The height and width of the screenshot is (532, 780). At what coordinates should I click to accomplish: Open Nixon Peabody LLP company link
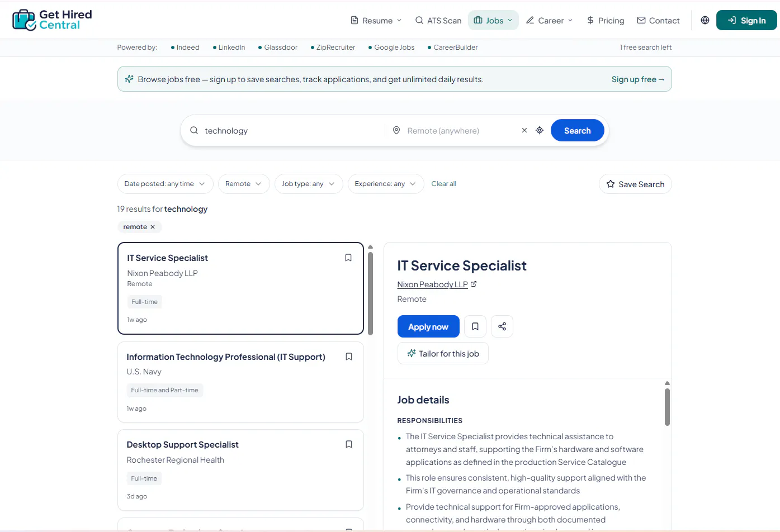[x=437, y=284]
